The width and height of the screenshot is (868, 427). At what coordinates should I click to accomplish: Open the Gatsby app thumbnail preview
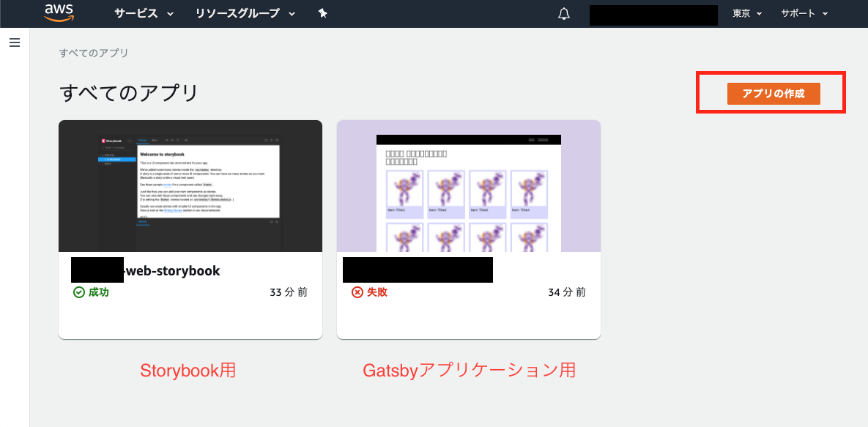click(468, 185)
